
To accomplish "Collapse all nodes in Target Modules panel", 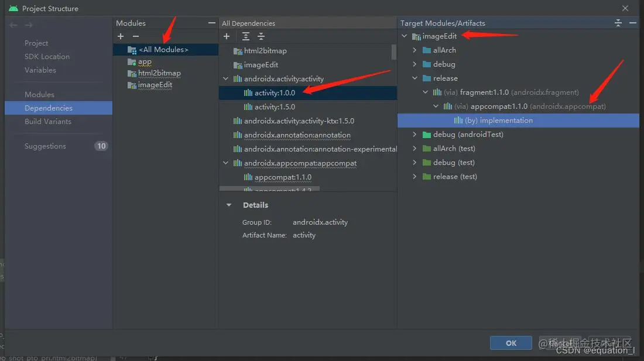I will [618, 23].
